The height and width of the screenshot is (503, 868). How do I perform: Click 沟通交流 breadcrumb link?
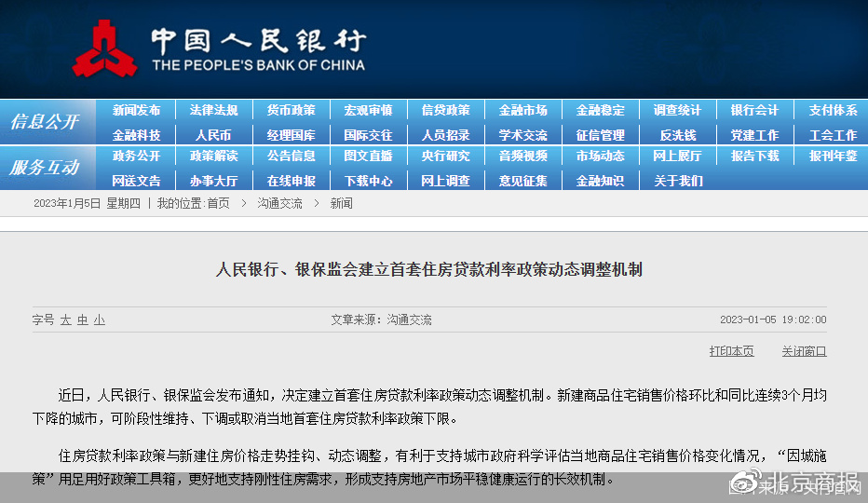coord(279,203)
